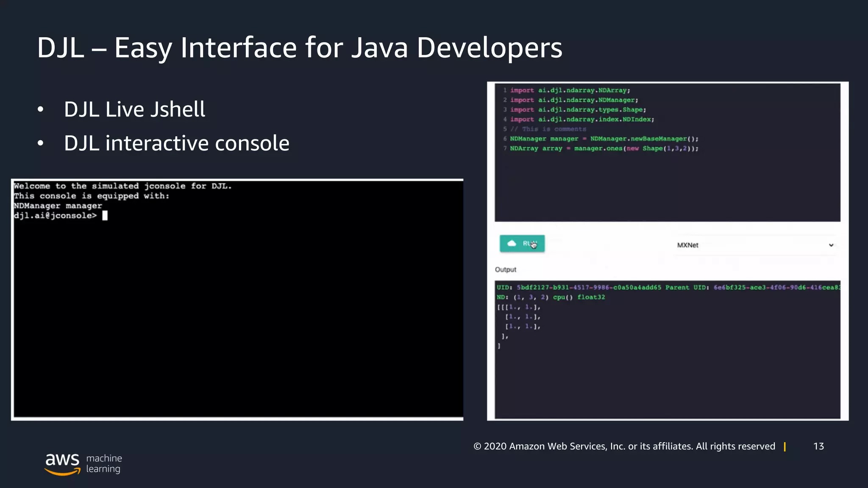
Task: Click code line importing NDArray
Action: pos(570,90)
